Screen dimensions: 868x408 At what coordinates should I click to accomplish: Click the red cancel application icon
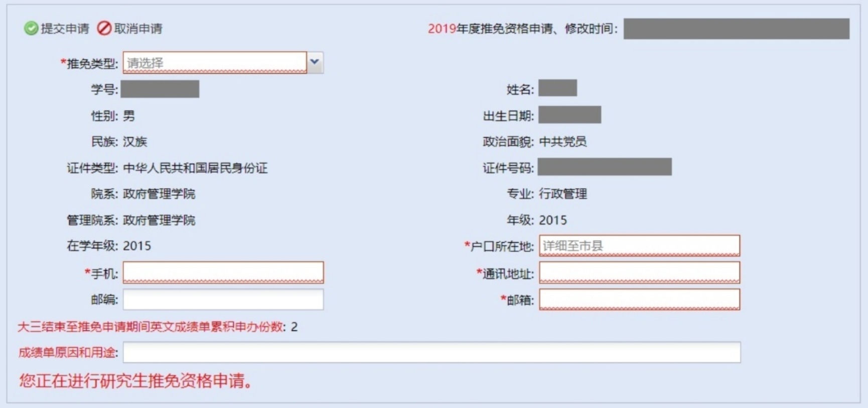point(104,29)
